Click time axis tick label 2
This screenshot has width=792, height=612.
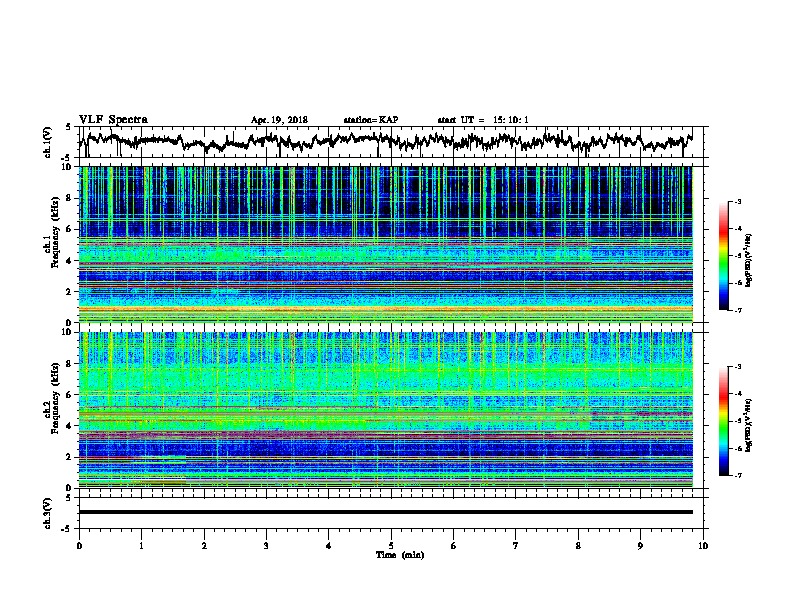coord(204,546)
